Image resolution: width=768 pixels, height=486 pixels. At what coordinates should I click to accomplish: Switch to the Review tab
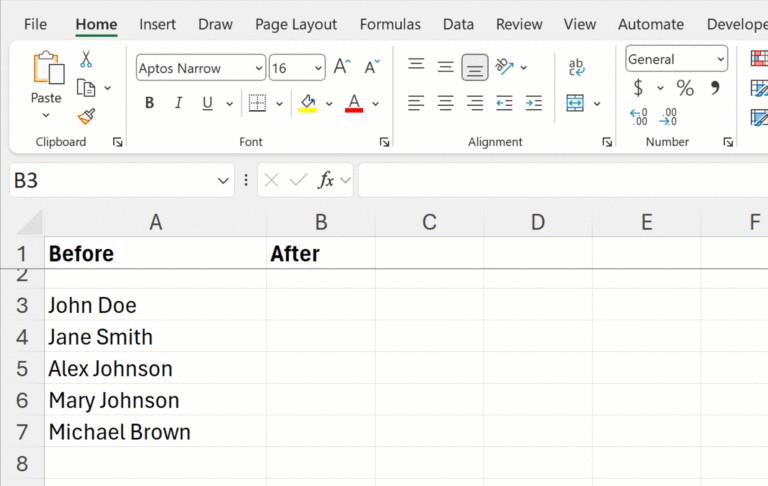point(519,24)
